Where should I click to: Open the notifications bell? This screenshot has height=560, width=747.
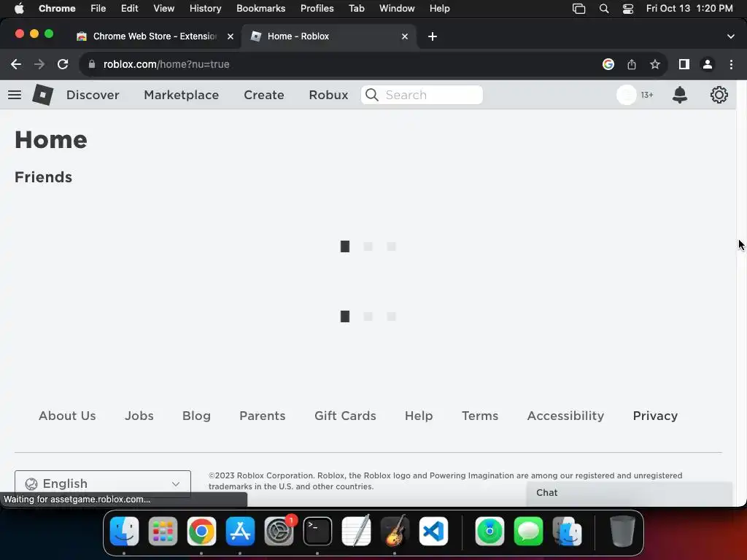pos(680,95)
